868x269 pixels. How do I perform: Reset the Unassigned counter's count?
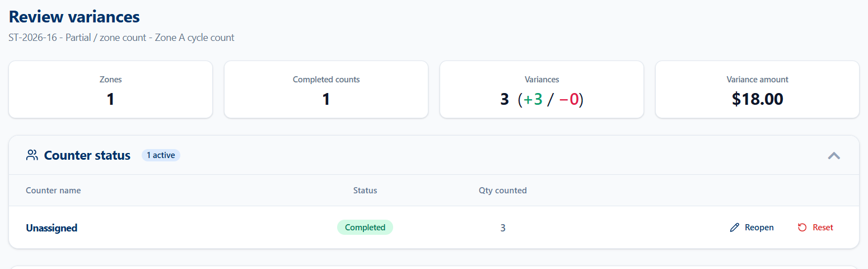tap(815, 228)
